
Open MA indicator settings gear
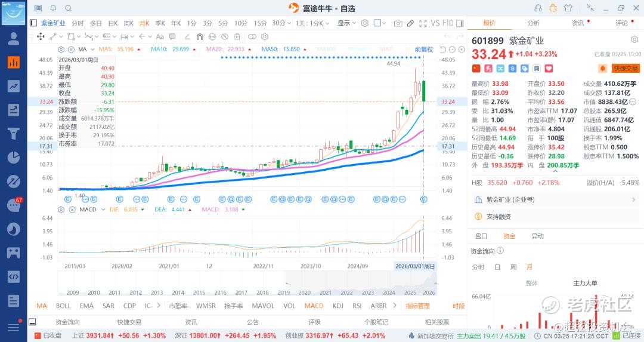[x=61, y=50]
